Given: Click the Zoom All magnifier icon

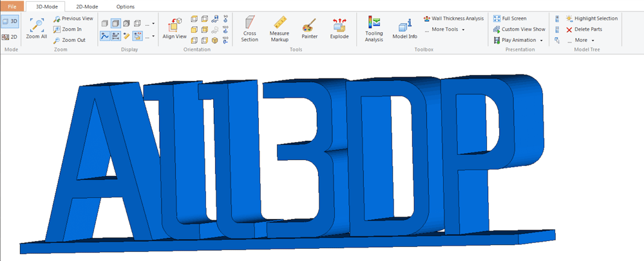Looking at the screenshot, I should tap(37, 24).
